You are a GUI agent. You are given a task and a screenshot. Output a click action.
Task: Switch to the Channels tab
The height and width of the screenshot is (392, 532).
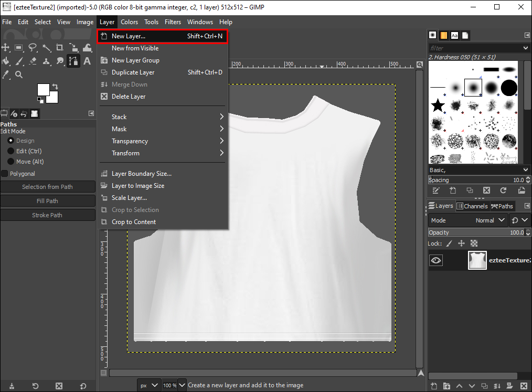point(472,206)
